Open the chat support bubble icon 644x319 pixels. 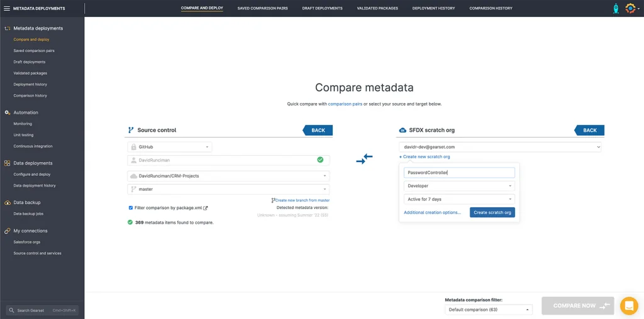[629, 305]
